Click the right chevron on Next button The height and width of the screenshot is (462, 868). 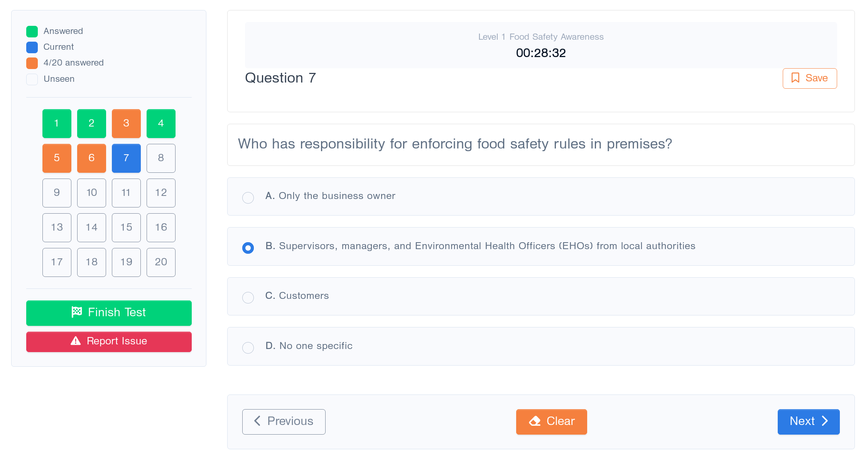tap(825, 421)
